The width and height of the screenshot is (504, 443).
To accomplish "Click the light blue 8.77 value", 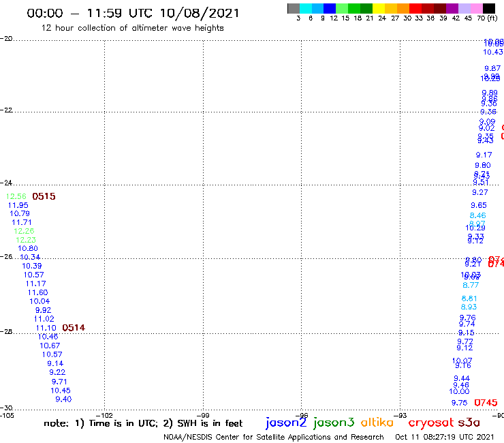I will point(471,285).
